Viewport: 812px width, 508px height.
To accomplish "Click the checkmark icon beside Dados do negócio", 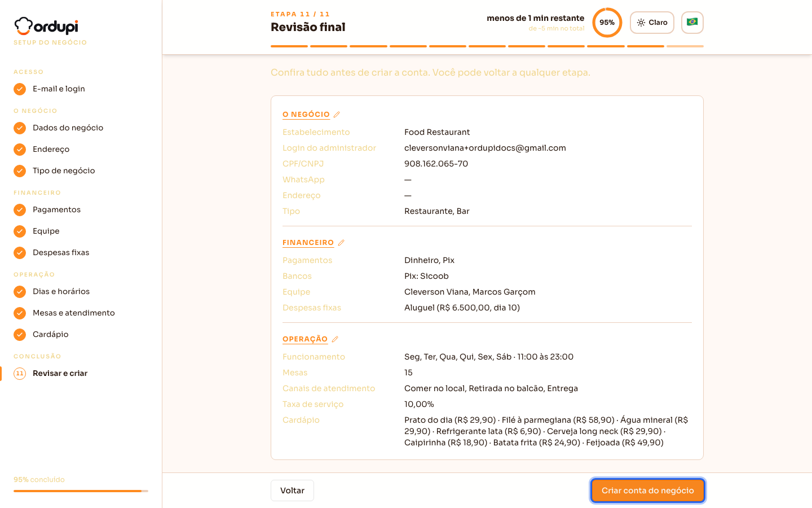I will (20, 128).
